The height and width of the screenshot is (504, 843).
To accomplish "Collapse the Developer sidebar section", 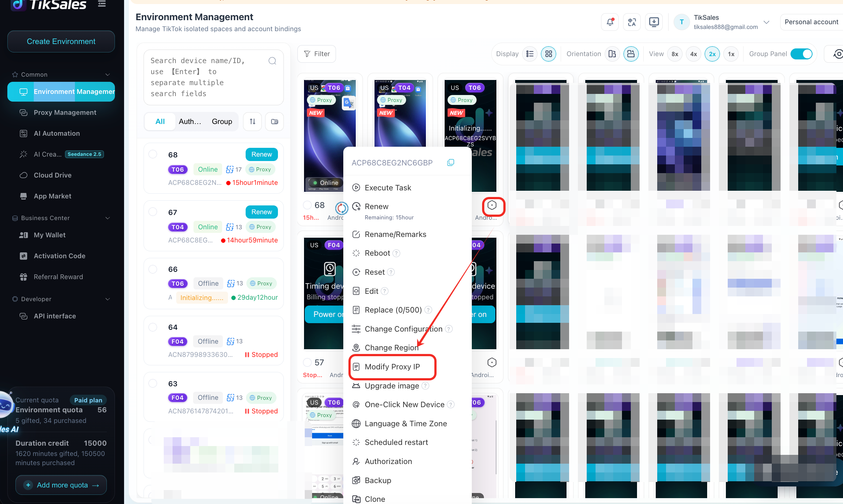I will [x=108, y=299].
